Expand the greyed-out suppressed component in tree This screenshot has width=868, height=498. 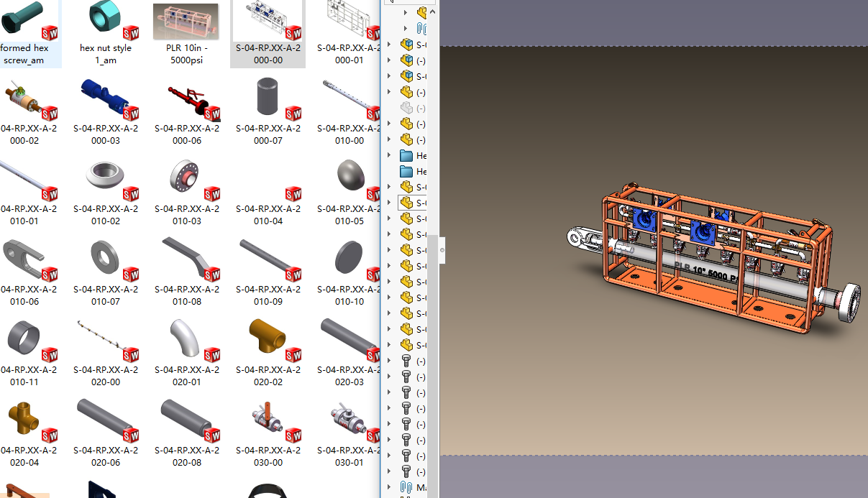389,108
